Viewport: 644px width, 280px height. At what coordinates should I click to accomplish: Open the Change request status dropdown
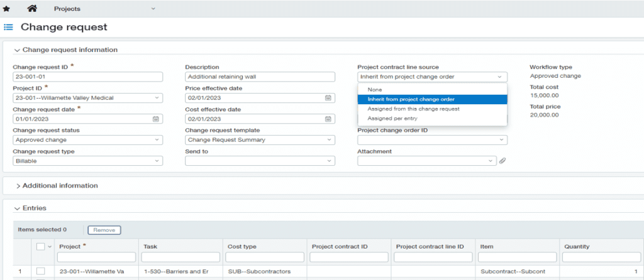coord(87,140)
